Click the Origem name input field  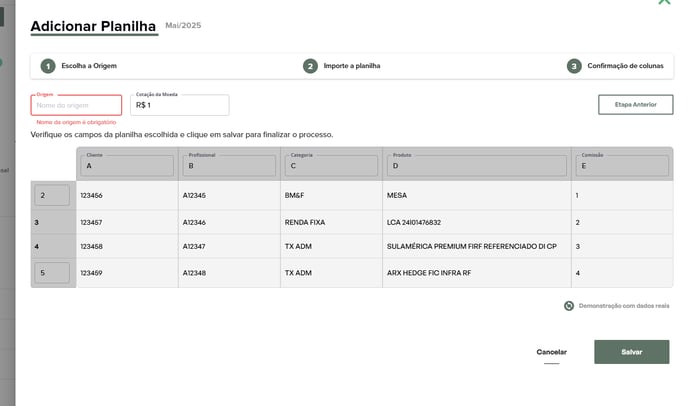[x=77, y=105]
